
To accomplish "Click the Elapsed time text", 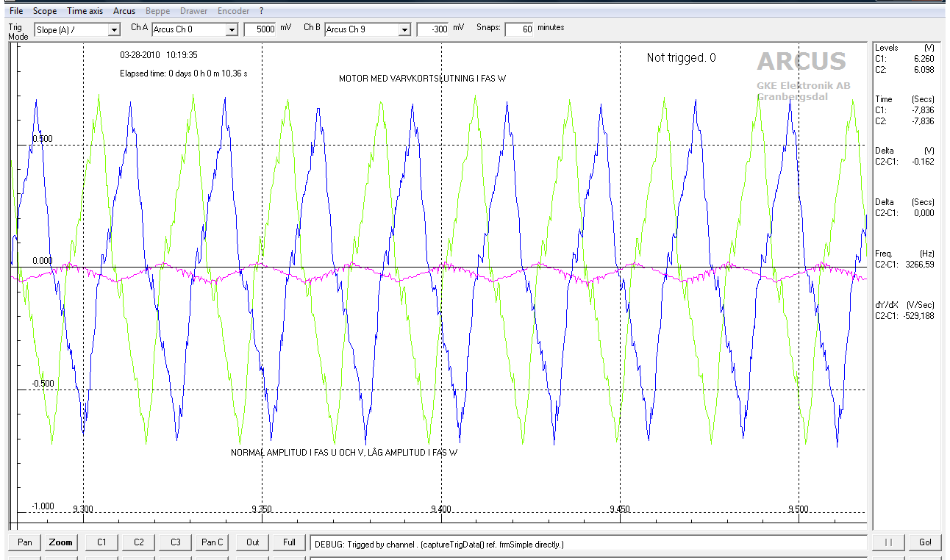I will pyautogui.click(x=184, y=73).
